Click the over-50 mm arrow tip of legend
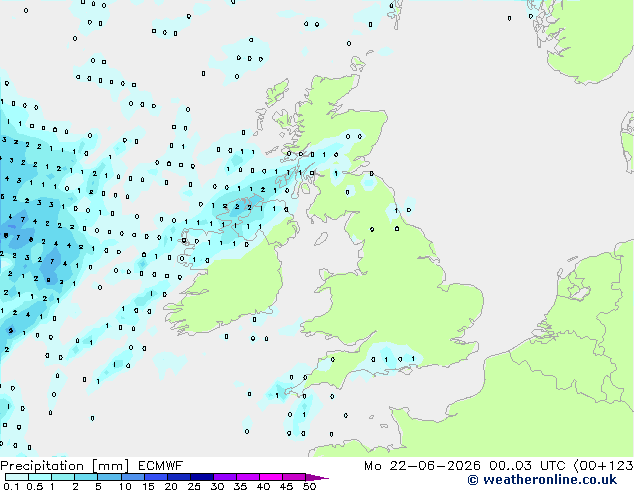 click(x=317, y=477)
